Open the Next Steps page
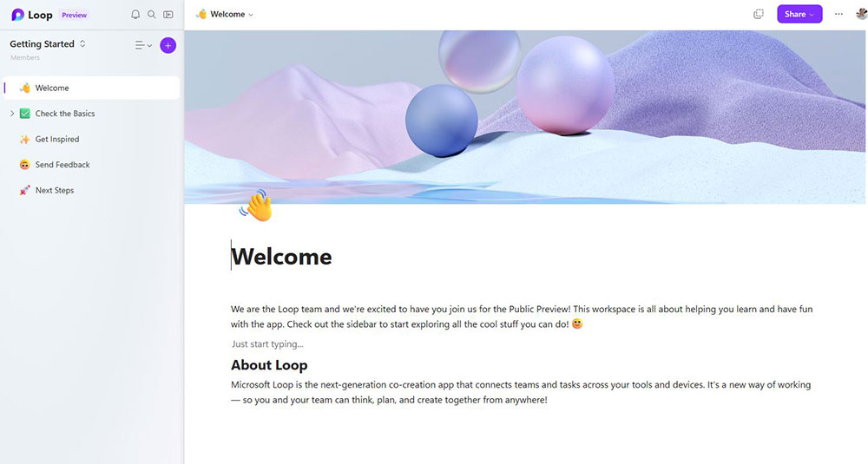Image resolution: width=868 pixels, height=464 pixels. pos(54,190)
